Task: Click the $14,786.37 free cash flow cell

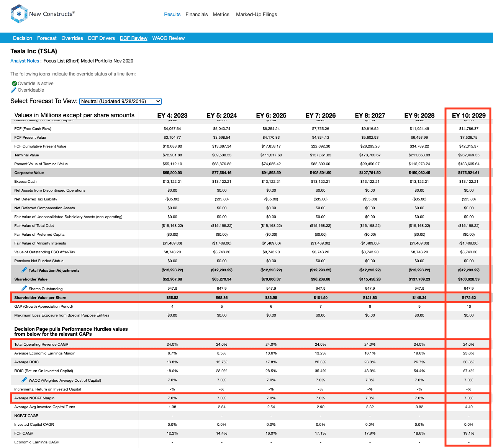Action: click(469, 129)
